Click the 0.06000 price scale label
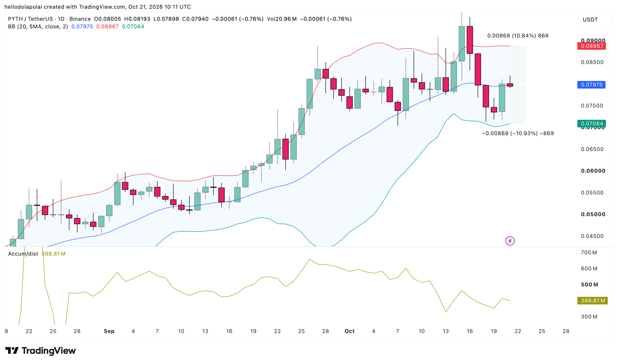The height and width of the screenshot is (364, 618). click(x=593, y=171)
